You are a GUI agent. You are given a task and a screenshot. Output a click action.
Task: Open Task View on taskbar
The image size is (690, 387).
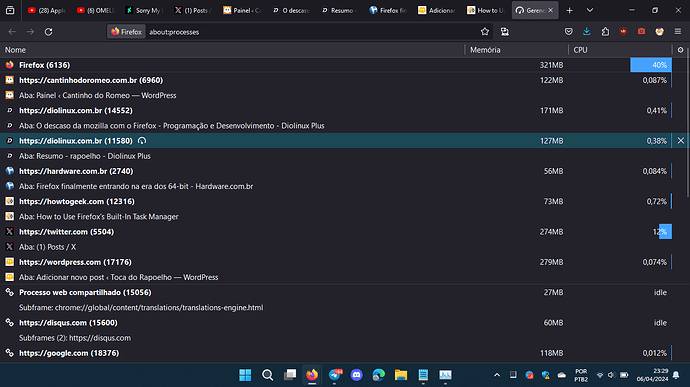[x=290, y=375]
